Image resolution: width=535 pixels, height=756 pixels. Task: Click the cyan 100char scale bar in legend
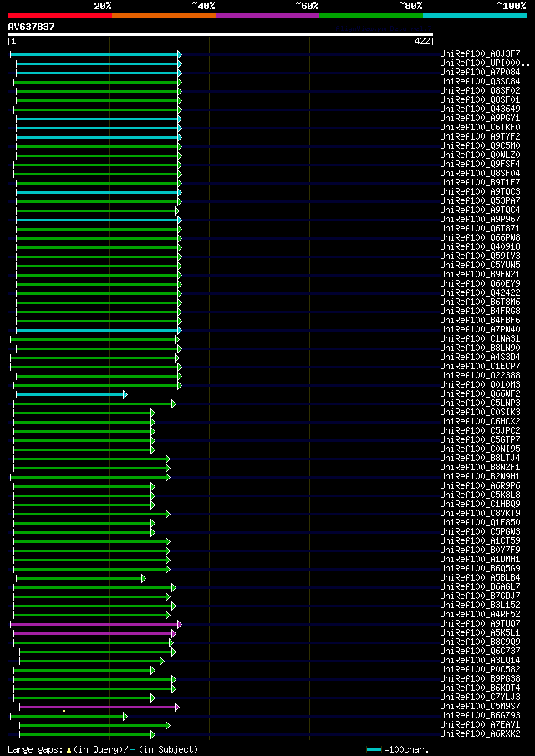pos(374,749)
